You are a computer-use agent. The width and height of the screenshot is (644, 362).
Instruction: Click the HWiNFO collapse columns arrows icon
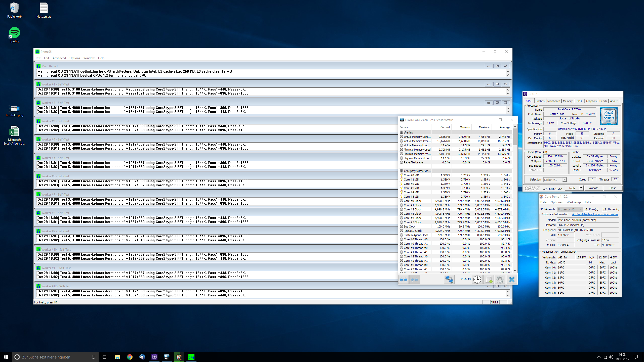(414, 279)
